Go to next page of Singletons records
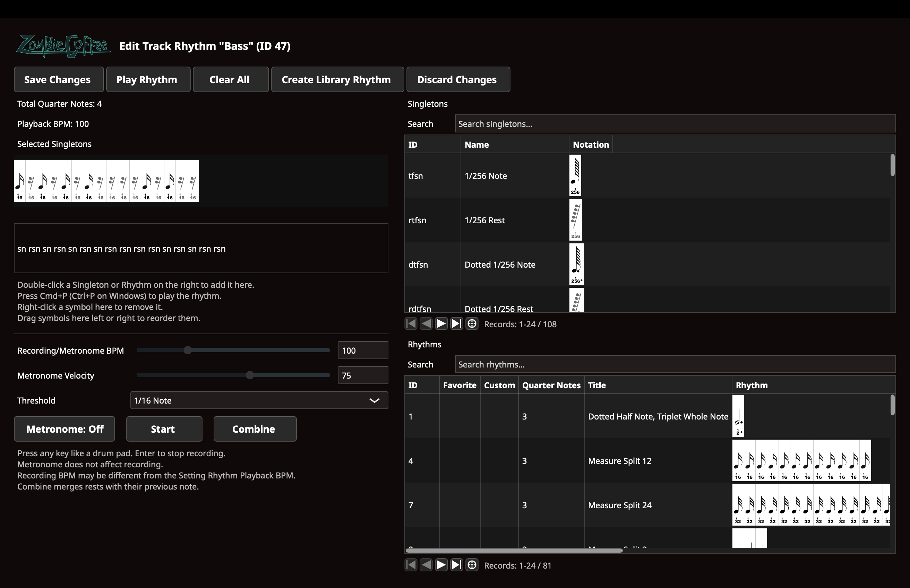Screen dimensions: 910x588 tap(441, 324)
